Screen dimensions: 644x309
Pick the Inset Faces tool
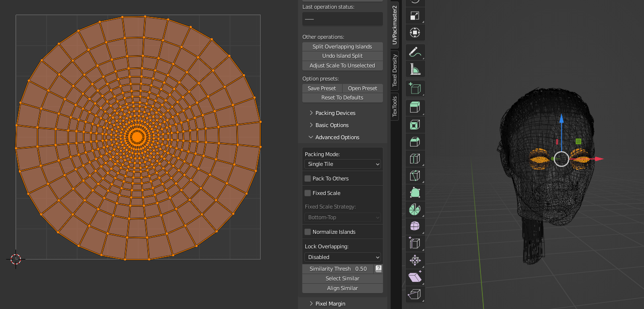415,125
